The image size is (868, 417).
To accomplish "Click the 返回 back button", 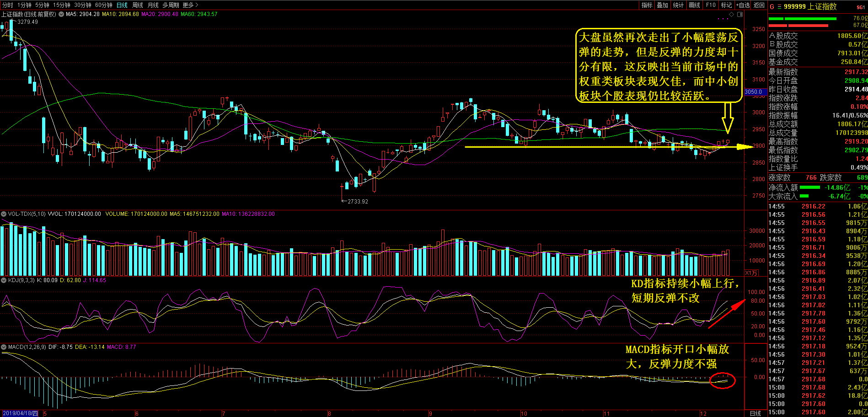I will point(759,5).
